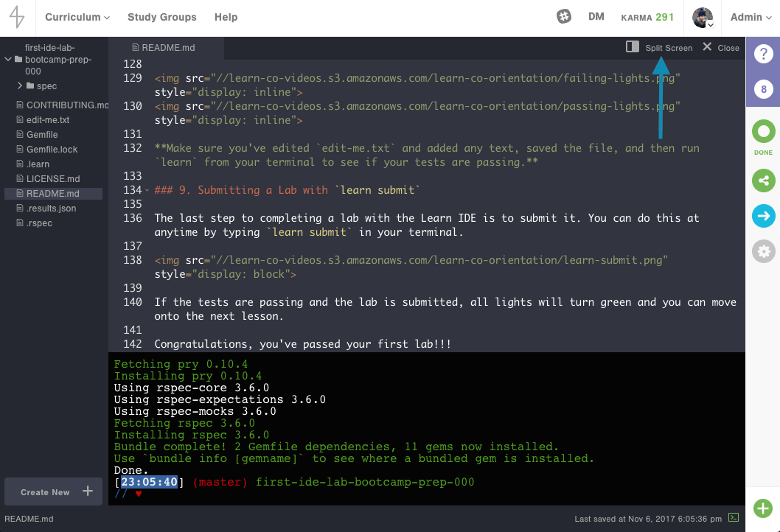Click the green plus icon bottom right
This screenshot has height=532, width=780.
tap(763, 508)
